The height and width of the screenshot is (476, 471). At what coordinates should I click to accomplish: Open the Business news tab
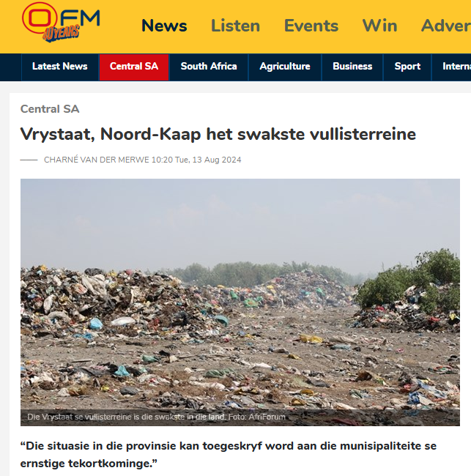pos(352,67)
